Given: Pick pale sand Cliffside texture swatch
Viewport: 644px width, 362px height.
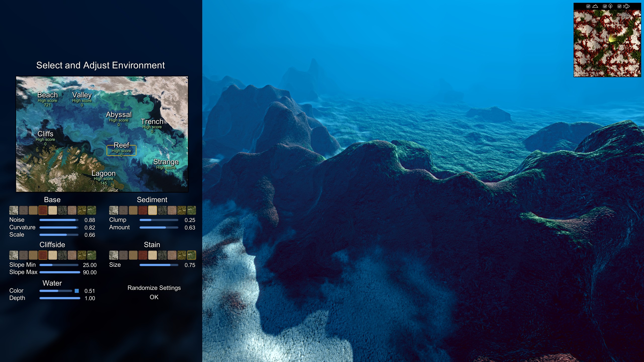Looking at the screenshot, I should pyautogui.click(x=53, y=255).
